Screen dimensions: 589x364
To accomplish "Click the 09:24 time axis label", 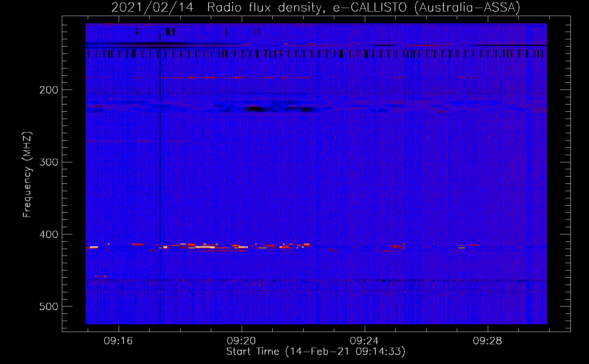I will click(x=364, y=341).
